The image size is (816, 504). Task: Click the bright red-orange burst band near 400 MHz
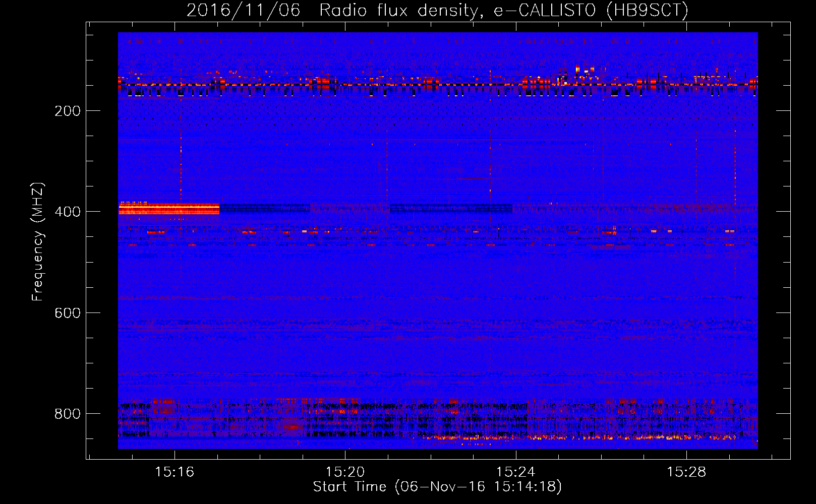click(169, 208)
